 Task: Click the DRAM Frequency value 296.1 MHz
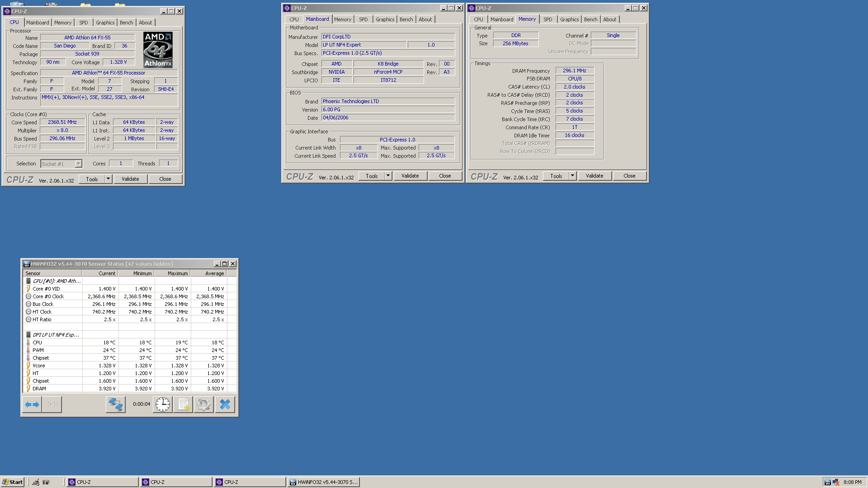pos(575,70)
